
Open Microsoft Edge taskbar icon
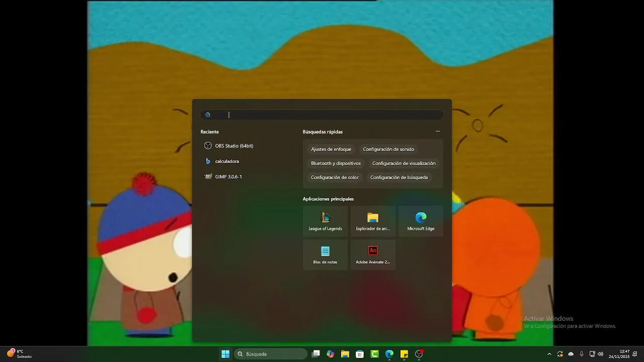coord(389,354)
